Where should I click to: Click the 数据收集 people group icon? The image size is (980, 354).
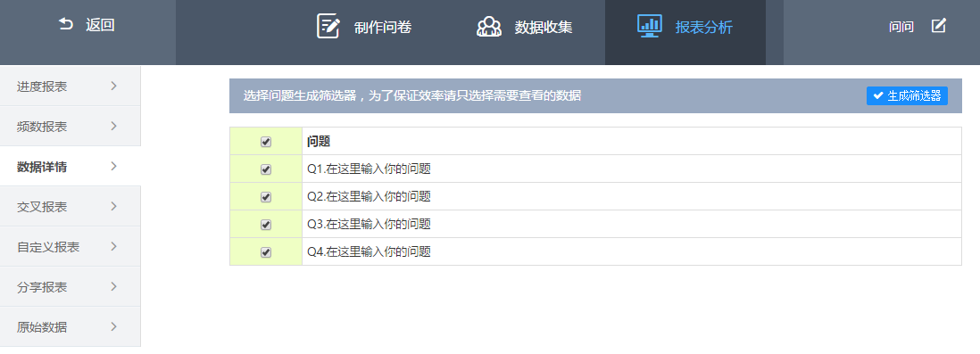489,26
